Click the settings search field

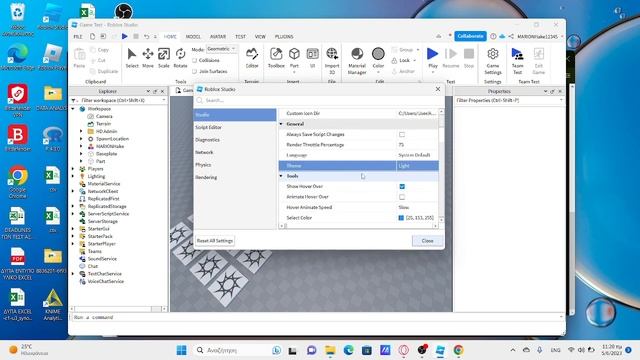pyautogui.click(x=319, y=100)
